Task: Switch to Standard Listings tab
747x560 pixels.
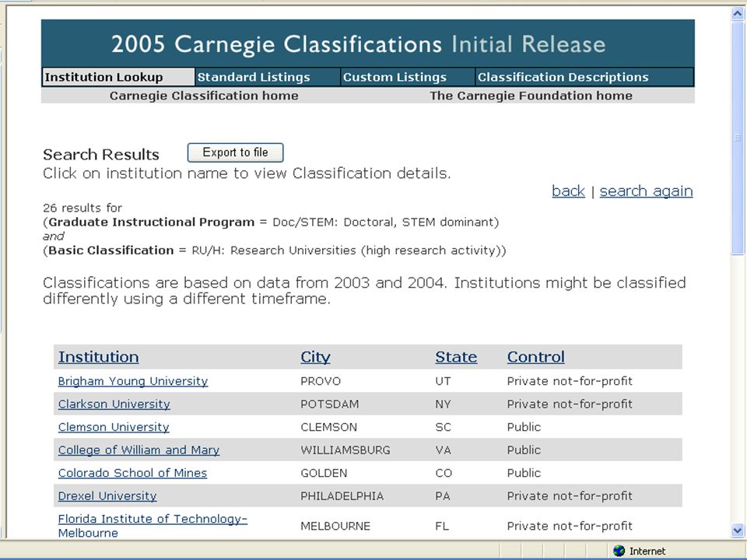Action: 268,77
